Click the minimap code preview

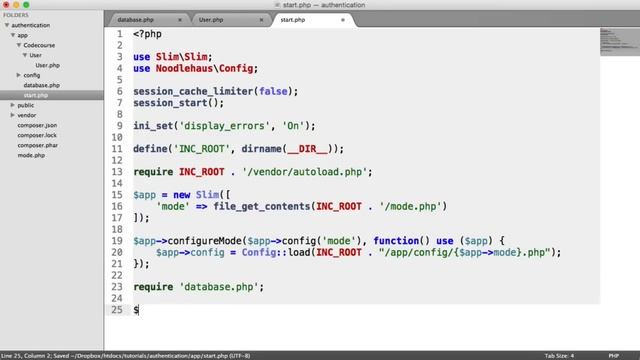[x=620, y=41]
